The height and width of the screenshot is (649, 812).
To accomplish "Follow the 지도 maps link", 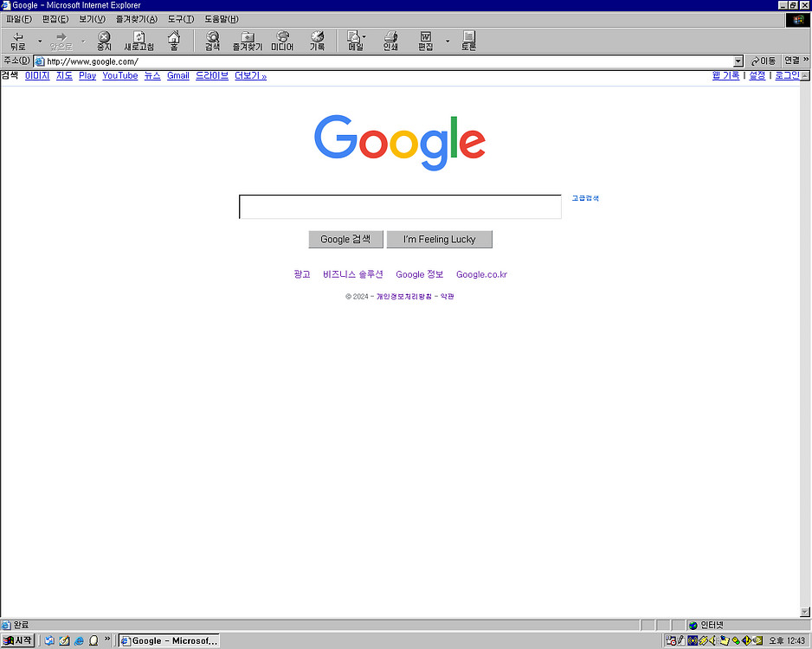I will 64,75.
